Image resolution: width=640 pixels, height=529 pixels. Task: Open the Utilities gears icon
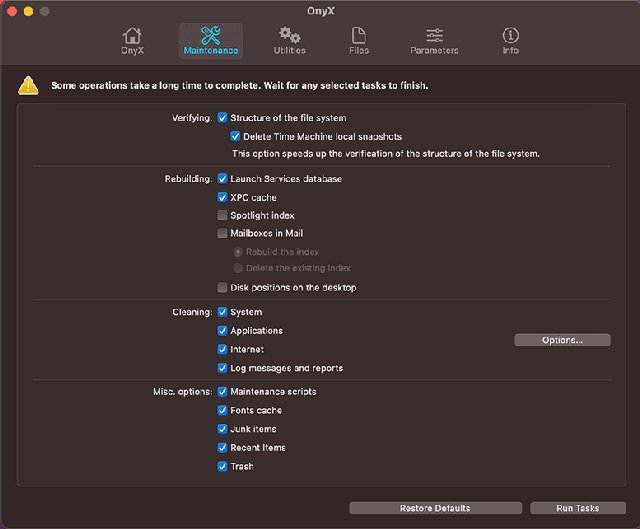(290, 37)
